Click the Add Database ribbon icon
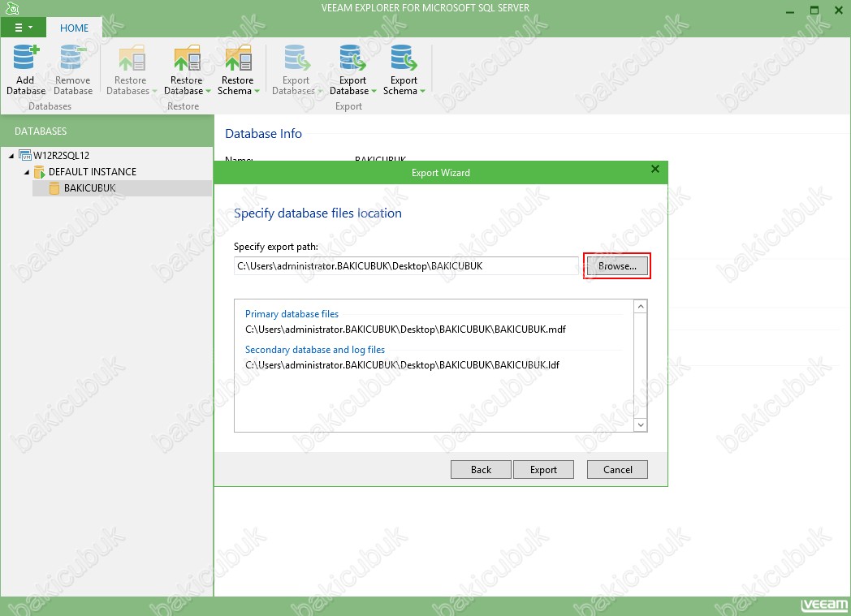The height and width of the screenshot is (616, 851). [25, 58]
